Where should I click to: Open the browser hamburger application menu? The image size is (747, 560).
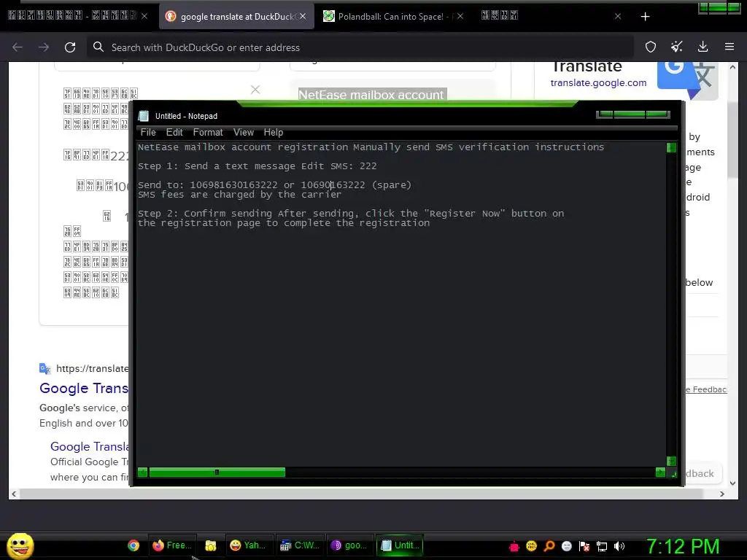pyautogui.click(x=729, y=47)
